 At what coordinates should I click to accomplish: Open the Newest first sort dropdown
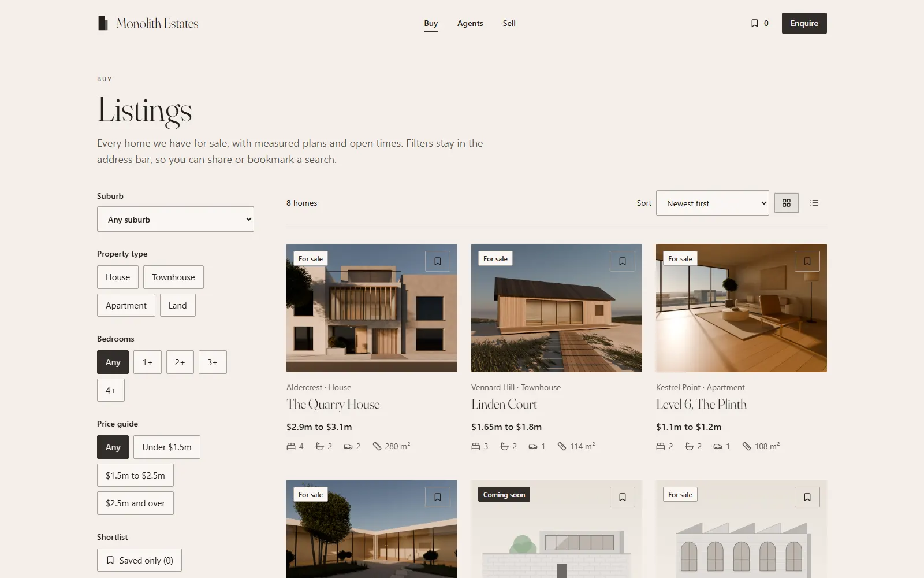tap(712, 203)
